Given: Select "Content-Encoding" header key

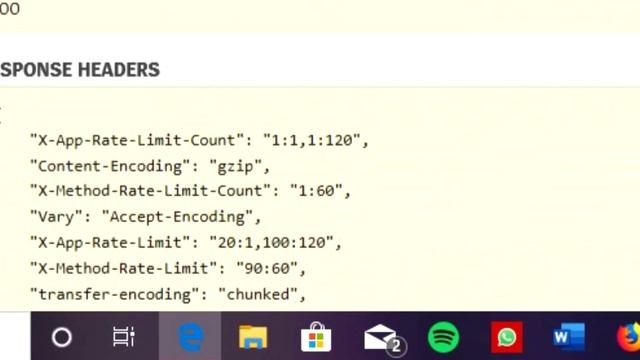Looking at the screenshot, I should [x=111, y=167].
